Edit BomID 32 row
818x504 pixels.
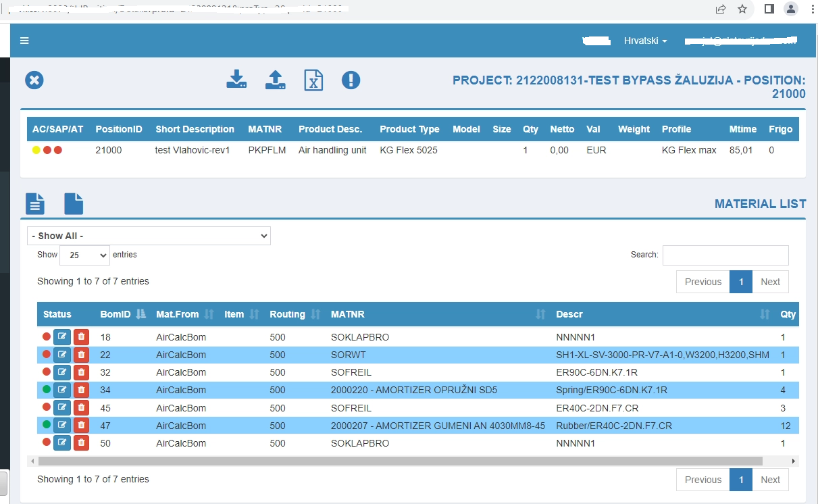62,372
